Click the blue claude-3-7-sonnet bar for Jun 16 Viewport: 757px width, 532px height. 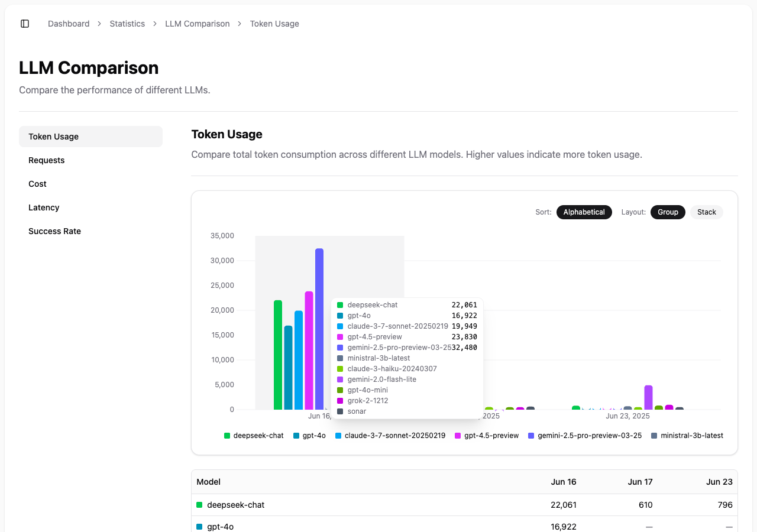point(299,360)
